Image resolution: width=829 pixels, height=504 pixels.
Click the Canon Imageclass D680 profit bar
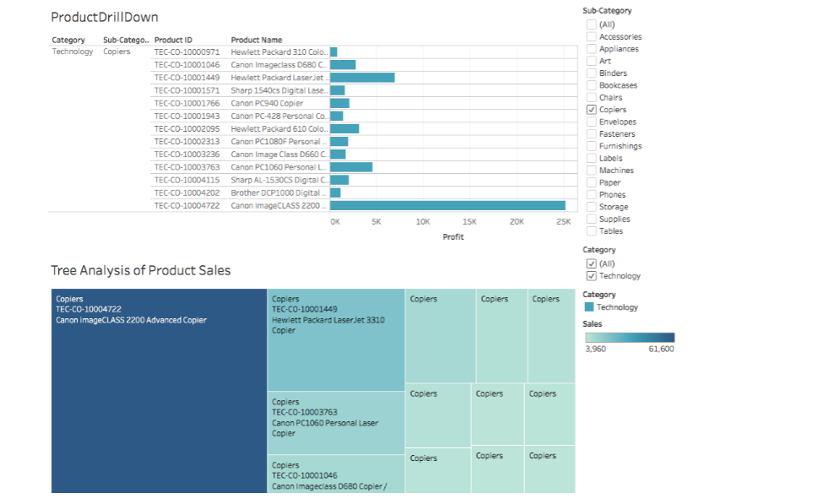[x=343, y=64]
